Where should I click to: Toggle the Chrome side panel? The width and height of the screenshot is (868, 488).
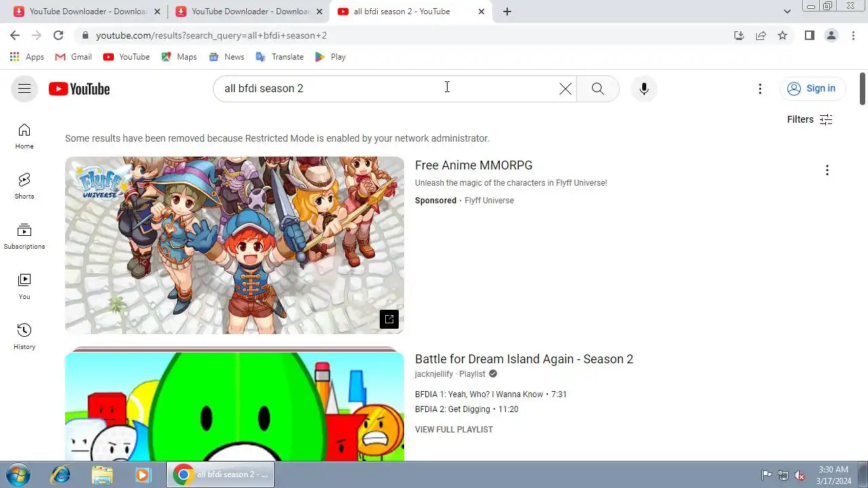(809, 35)
